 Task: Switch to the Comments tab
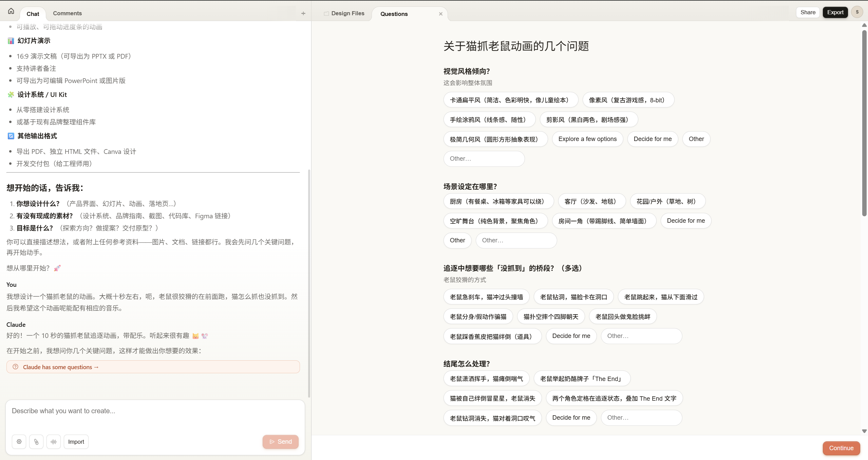[67, 13]
